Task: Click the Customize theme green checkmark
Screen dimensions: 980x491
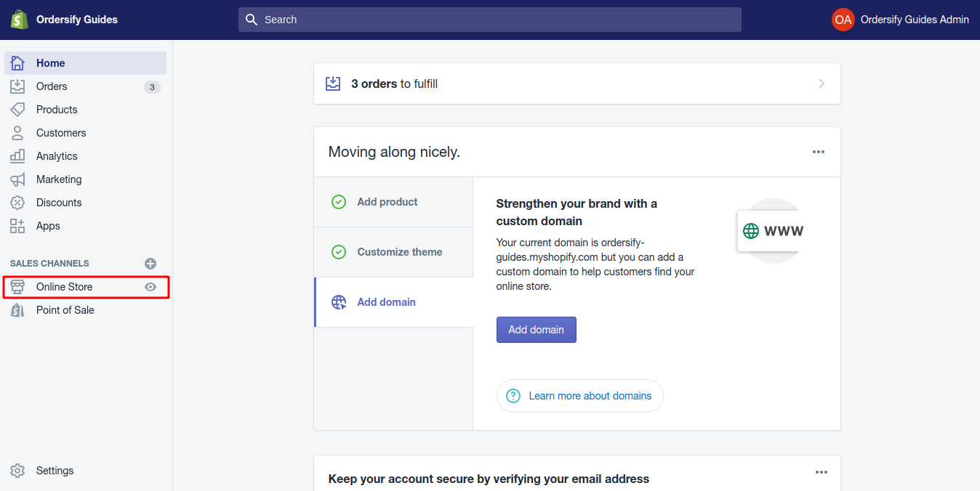Action: click(339, 252)
